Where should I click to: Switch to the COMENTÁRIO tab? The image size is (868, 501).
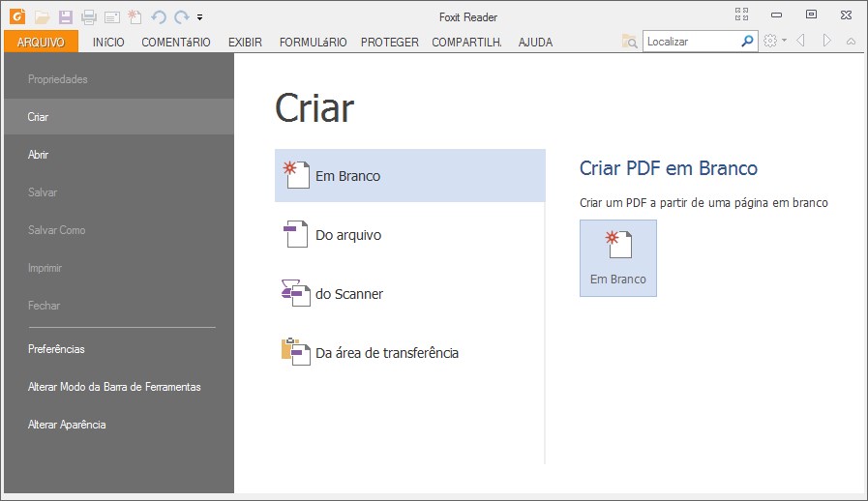(176, 43)
